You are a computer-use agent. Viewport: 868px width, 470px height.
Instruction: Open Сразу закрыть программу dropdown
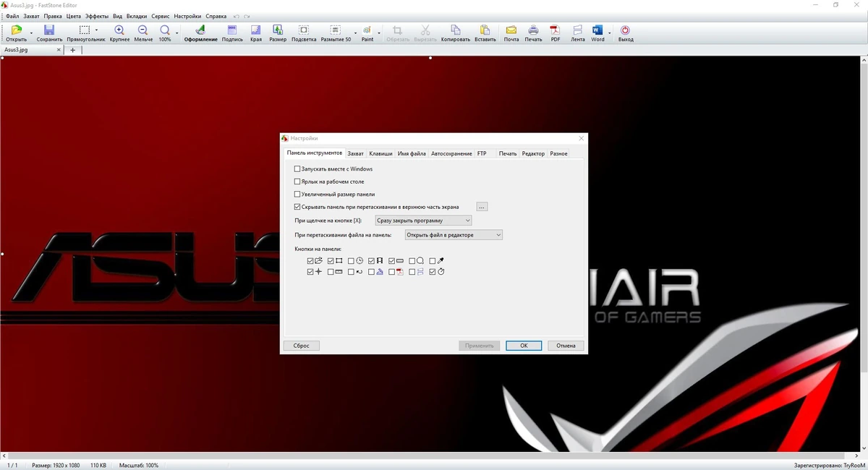[423, 221]
